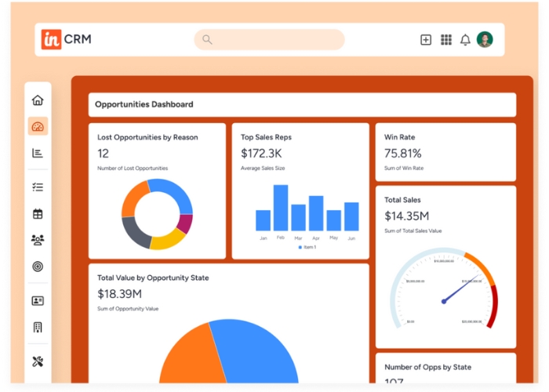The height and width of the screenshot is (392, 549).
Task: Click the gray segment of donut chart
Action: 135,233
